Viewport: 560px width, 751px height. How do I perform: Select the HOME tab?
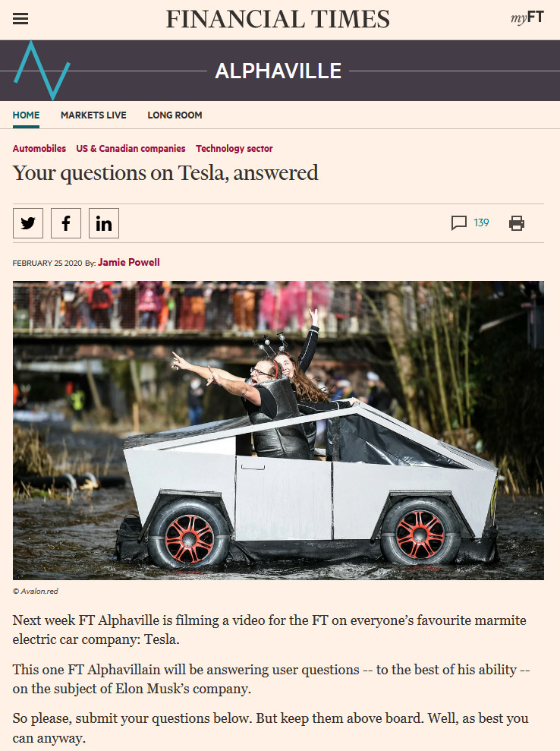(26, 115)
